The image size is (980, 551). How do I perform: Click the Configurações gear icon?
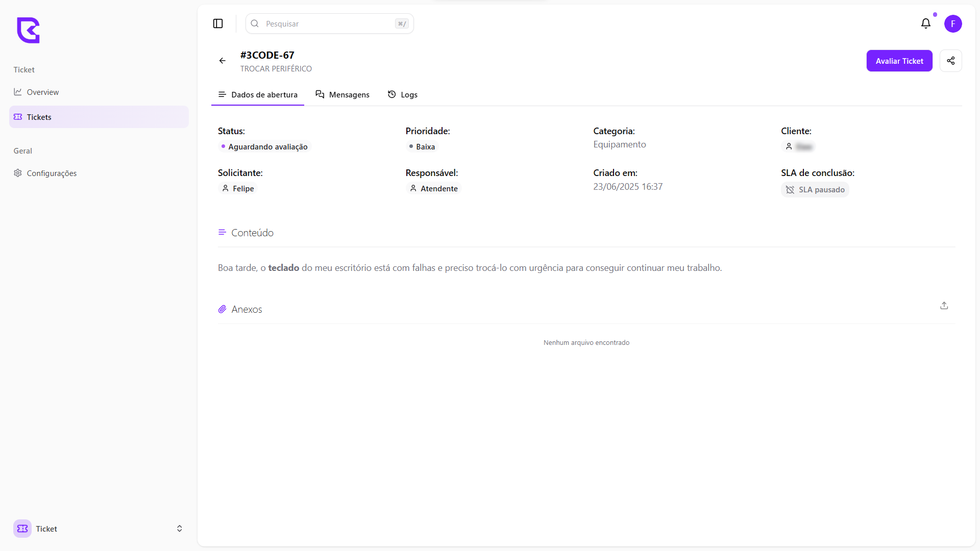[x=18, y=173]
